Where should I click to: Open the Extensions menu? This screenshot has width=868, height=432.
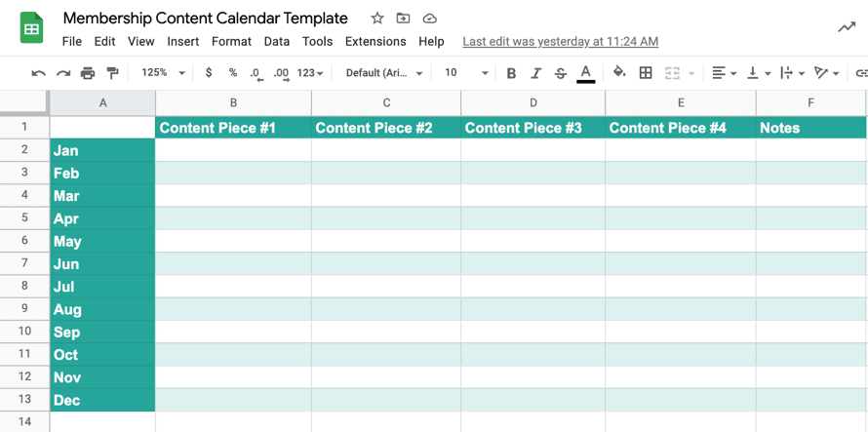click(375, 41)
